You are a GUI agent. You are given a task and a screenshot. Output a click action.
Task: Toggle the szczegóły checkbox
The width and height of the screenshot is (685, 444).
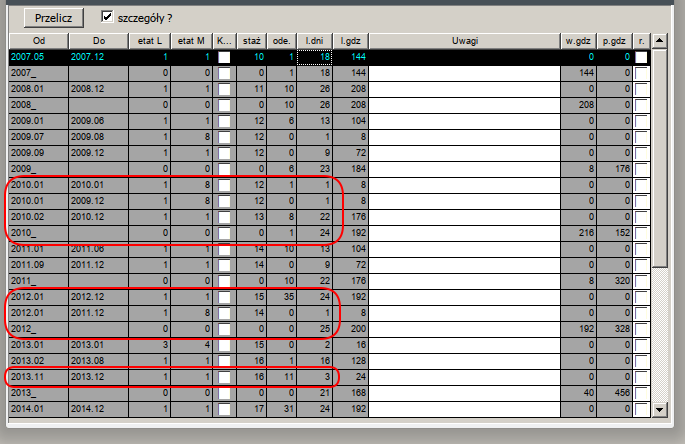coord(108,18)
